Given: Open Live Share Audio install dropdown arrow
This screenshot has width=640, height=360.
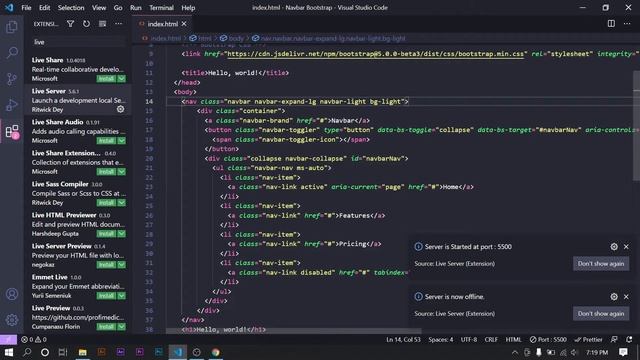Looking at the screenshot, I should click(122, 140).
